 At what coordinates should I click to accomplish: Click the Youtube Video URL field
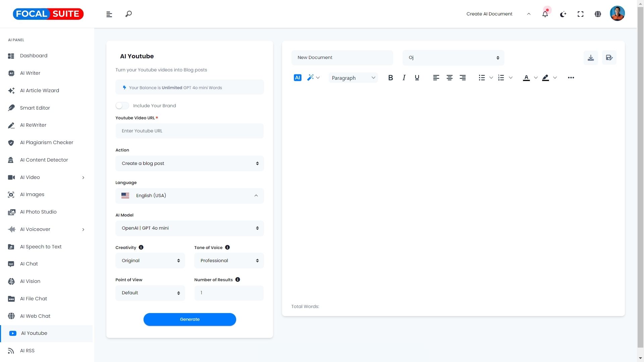pos(190,131)
